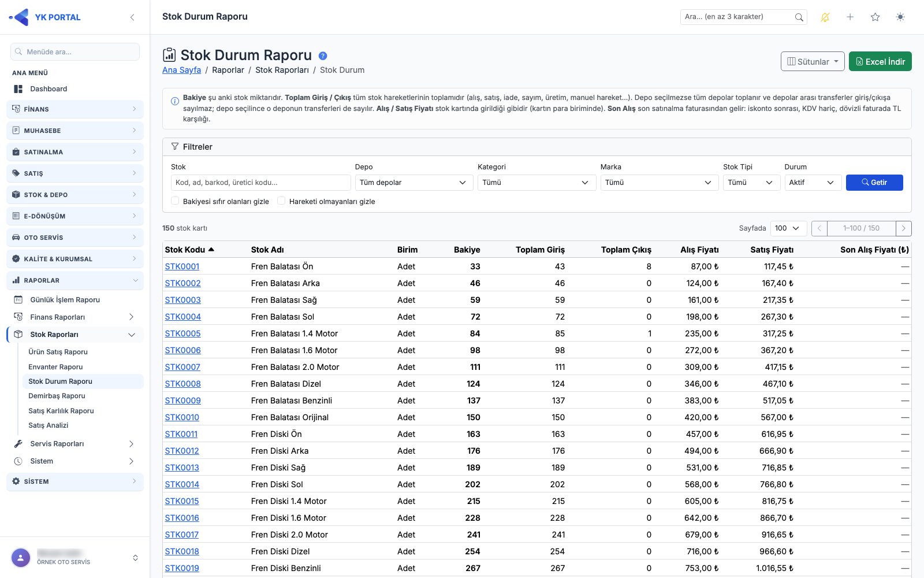The height and width of the screenshot is (578, 924).
Task: Open the Sütunlar columns dropdown
Action: (813, 61)
